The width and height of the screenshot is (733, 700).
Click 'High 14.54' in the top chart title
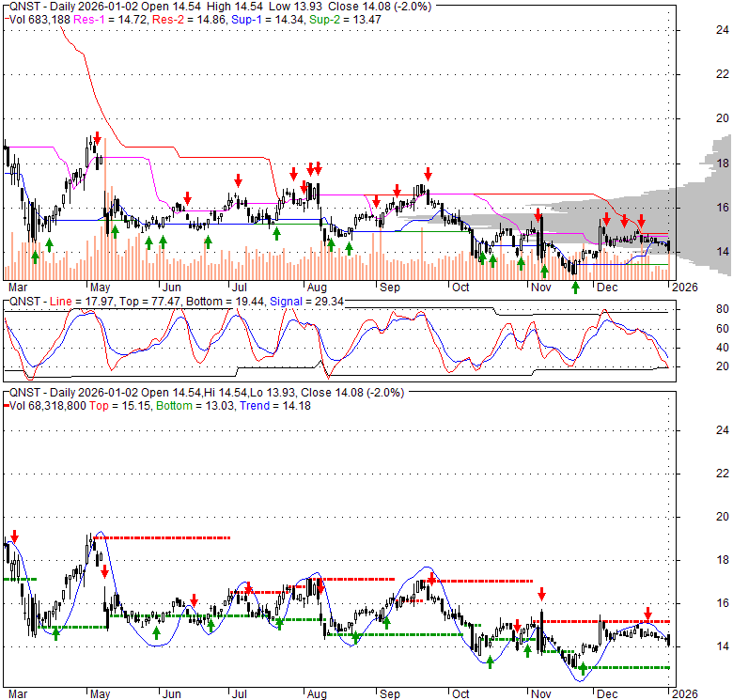234,7
